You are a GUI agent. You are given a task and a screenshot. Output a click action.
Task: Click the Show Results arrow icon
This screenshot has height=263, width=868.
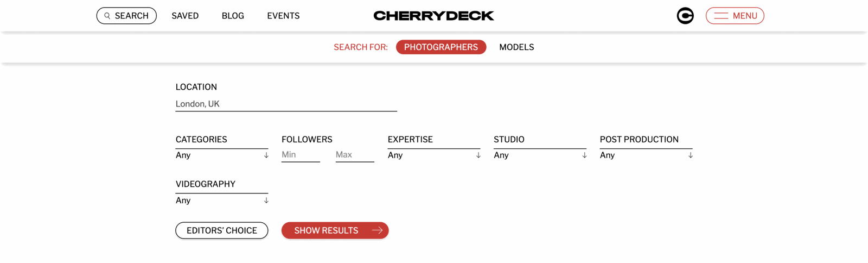(x=377, y=230)
